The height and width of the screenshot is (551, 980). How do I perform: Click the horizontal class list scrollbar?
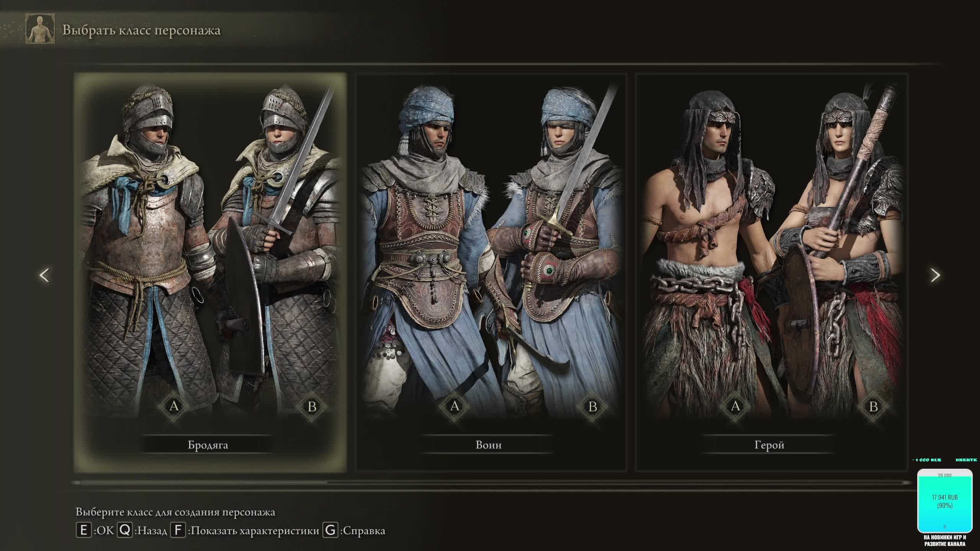coord(492,483)
